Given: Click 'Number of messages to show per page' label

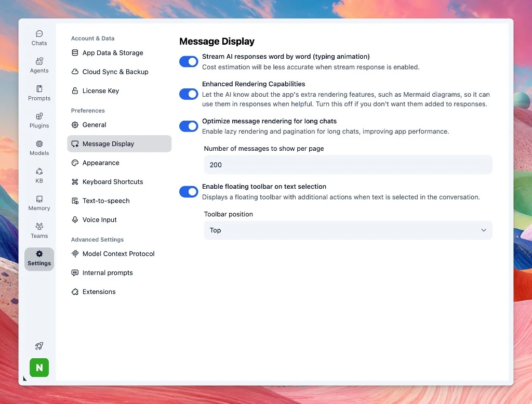Looking at the screenshot, I should 263,148.
